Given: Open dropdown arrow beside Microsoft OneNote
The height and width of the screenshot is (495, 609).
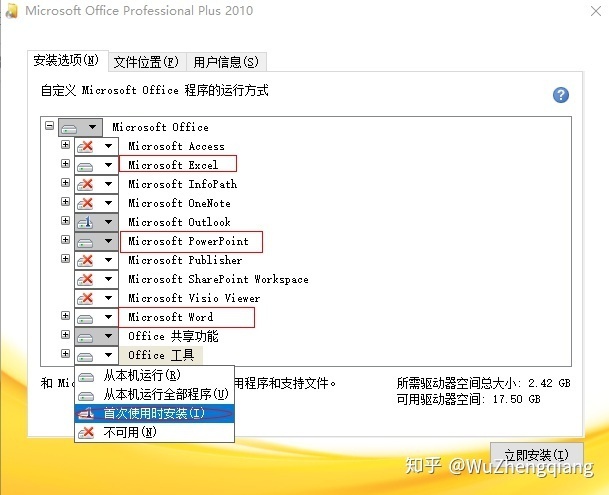Looking at the screenshot, I should click(x=108, y=203).
